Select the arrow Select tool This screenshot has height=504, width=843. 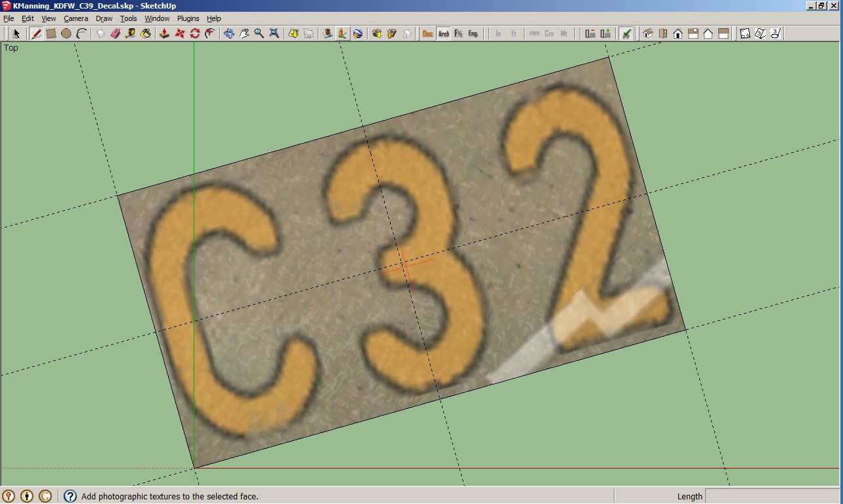[16, 33]
